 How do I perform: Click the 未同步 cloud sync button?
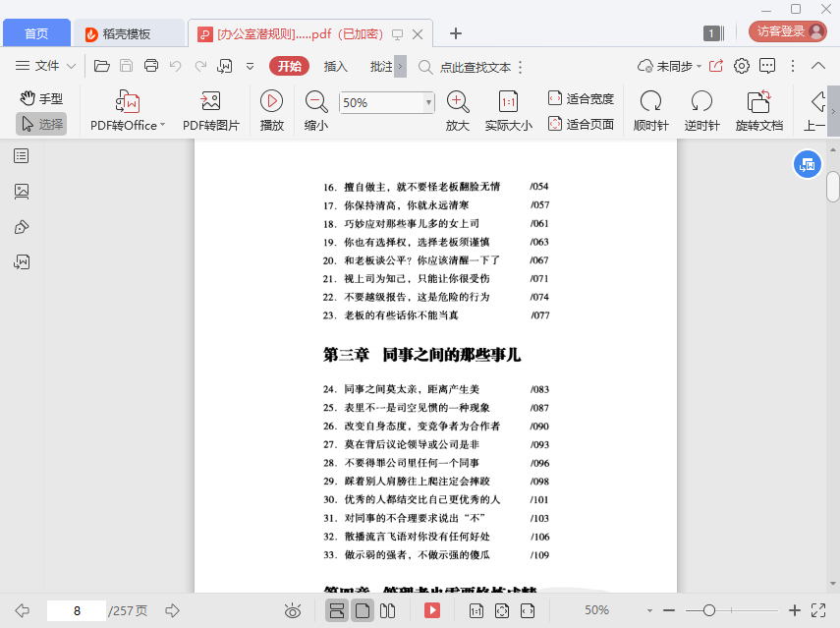click(x=669, y=67)
